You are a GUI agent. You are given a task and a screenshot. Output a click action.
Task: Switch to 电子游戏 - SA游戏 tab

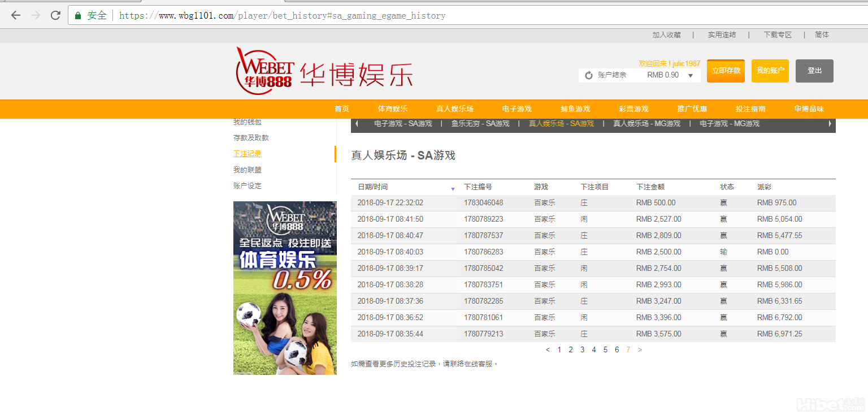click(403, 124)
